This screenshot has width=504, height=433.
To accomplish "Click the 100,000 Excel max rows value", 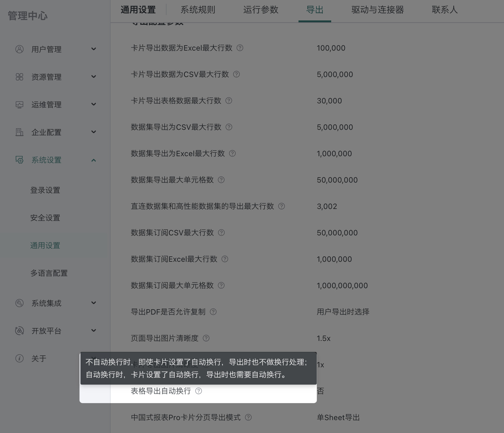I will pyautogui.click(x=331, y=48).
